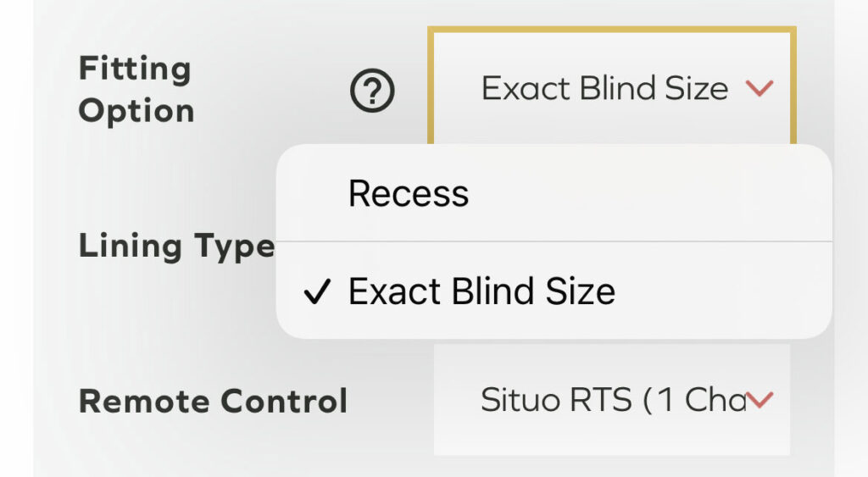Open help for Fitting Option
The image size is (868, 477).
coord(372,91)
